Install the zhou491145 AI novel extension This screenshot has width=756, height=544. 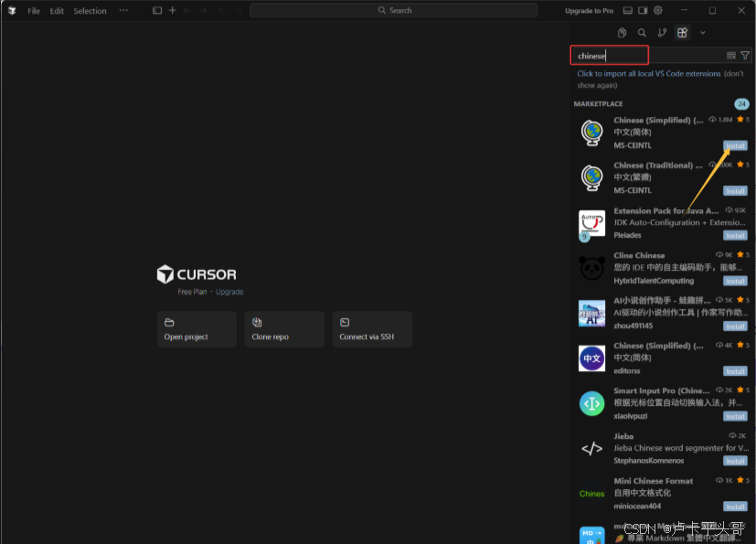pos(735,326)
